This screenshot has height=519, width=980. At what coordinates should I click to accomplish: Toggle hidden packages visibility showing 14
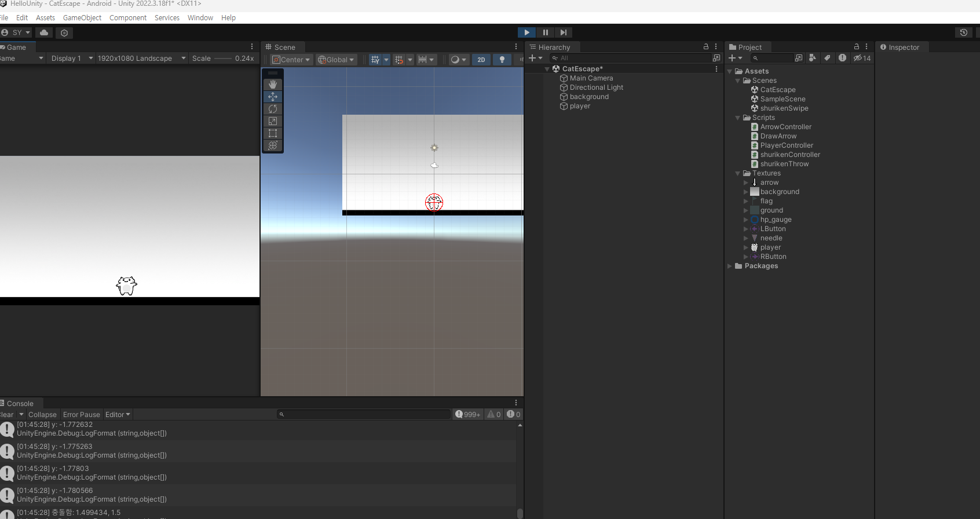tap(862, 58)
